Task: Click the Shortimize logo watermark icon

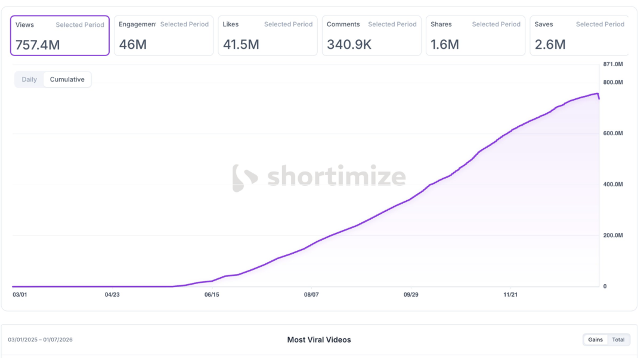Action: 245,178
